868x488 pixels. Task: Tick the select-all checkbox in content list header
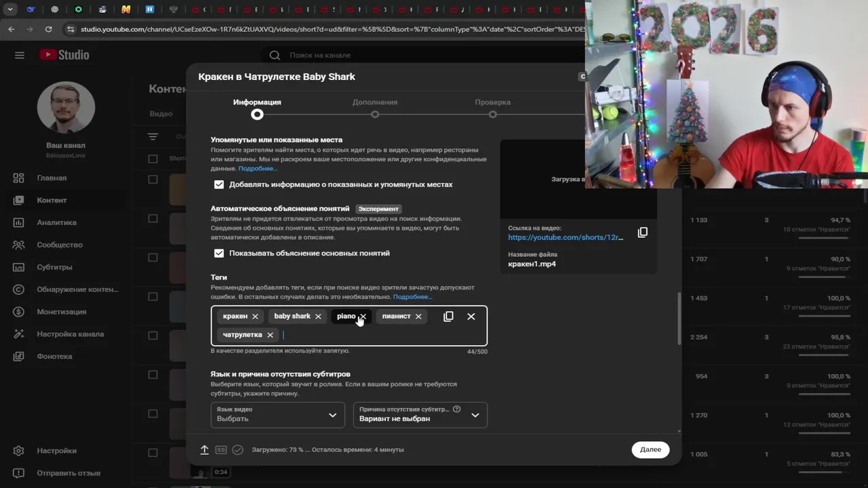click(x=153, y=159)
